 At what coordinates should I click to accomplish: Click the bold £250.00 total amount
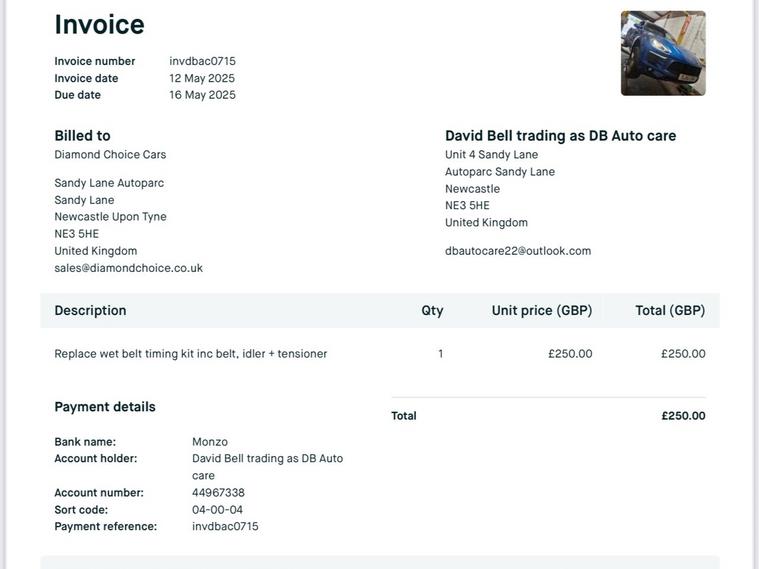pos(683,415)
